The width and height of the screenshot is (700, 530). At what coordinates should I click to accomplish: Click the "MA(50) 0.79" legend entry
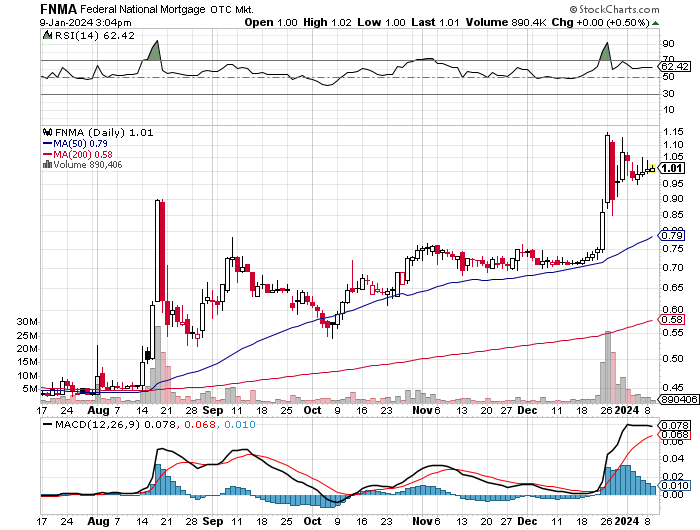tap(80, 143)
